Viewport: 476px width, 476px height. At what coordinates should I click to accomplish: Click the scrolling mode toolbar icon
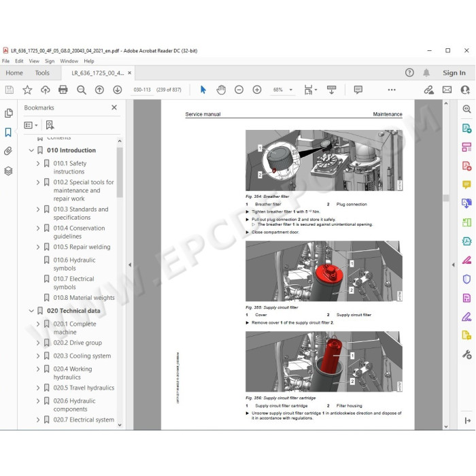332,90
